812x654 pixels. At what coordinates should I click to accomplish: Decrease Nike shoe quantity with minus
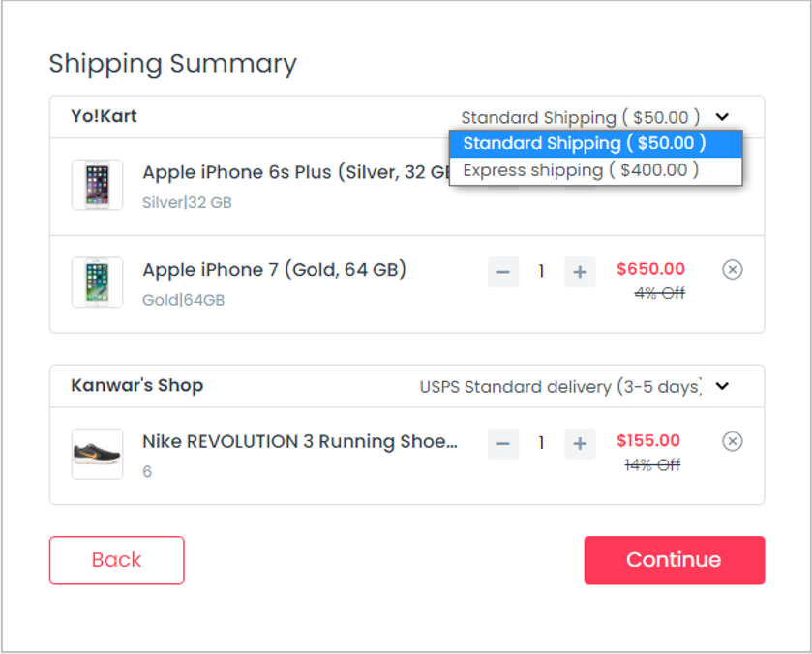click(503, 444)
